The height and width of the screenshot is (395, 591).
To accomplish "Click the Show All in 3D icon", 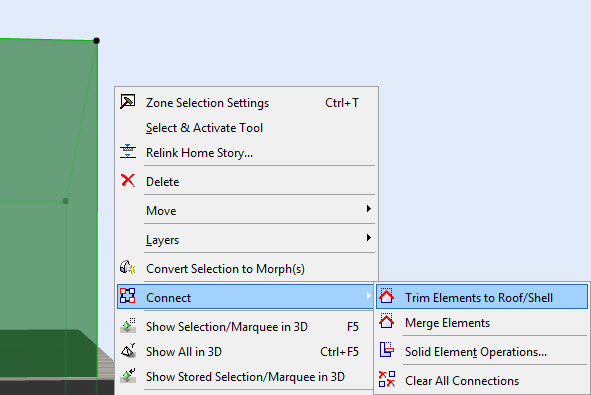I will pyautogui.click(x=128, y=350).
